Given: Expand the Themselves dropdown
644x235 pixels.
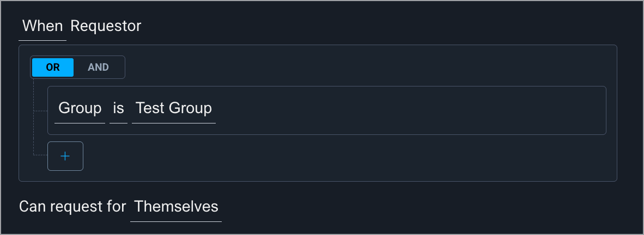Looking at the screenshot, I should [x=176, y=207].
